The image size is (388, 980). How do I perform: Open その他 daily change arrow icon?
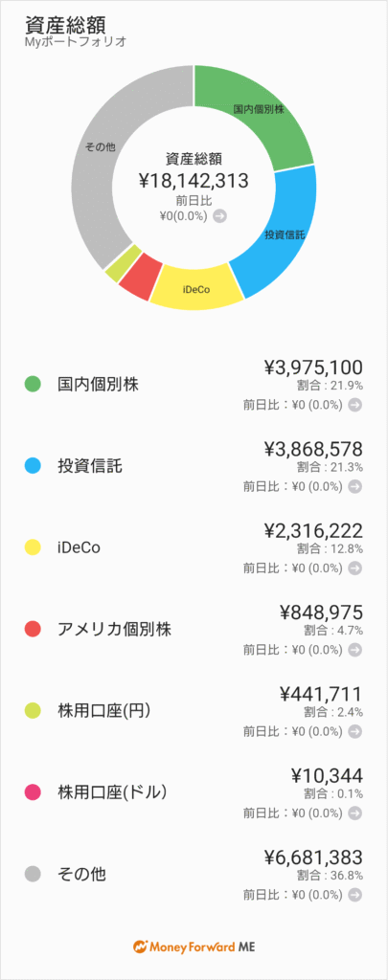pos(354,895)
